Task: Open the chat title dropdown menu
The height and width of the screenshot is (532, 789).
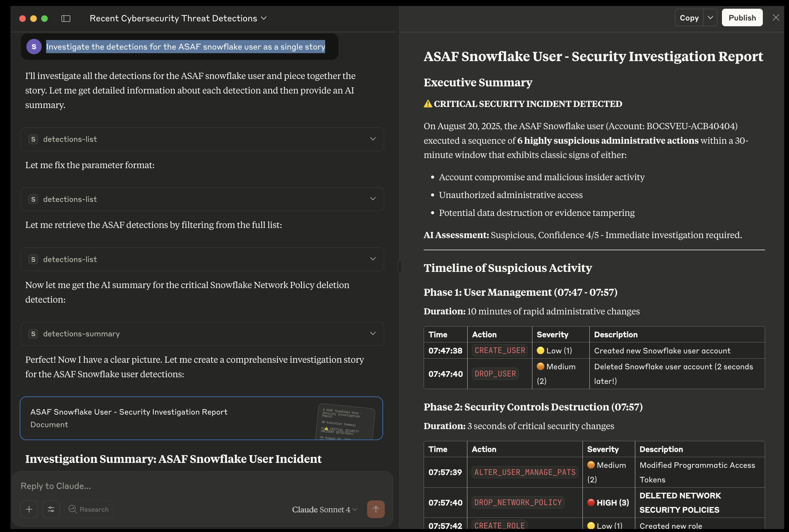Action: pyautogui.click(x=264, y=18)
